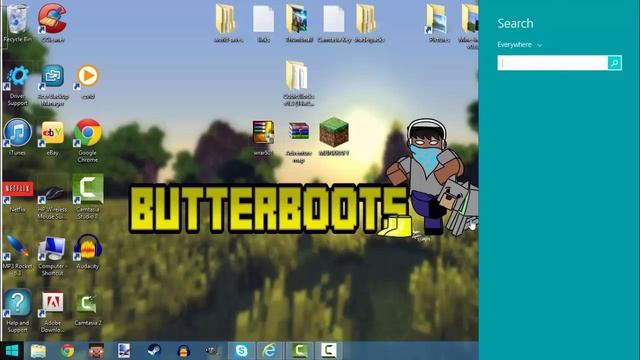
Task: Expand the Everywhere search scope dropdown
Action: point(519,44)
